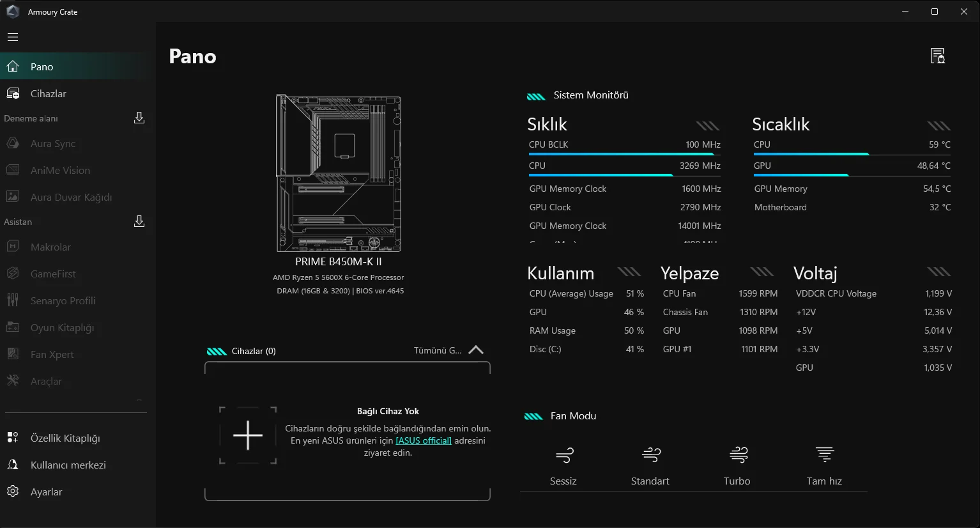Click the plus icon to add device
Image resolution: width=980 pixels, height=528 pixels.
point(248,435)
